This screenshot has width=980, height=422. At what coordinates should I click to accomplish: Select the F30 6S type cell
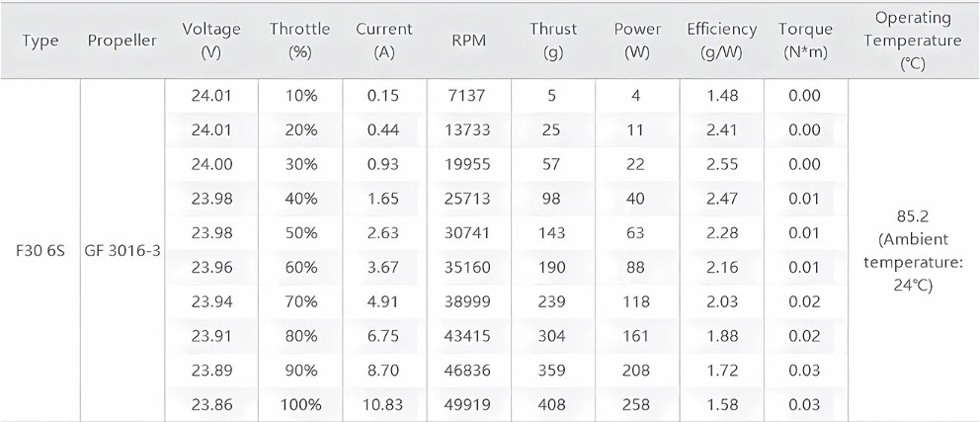point(40,251)
